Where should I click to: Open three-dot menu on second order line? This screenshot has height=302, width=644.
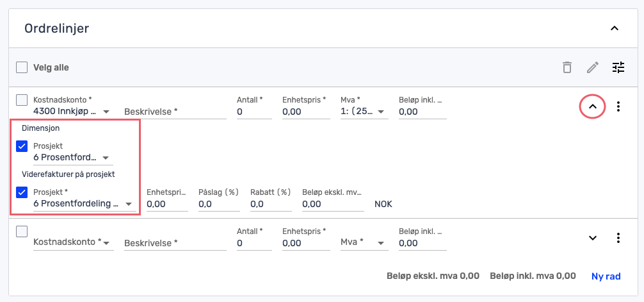coord(618,238)
